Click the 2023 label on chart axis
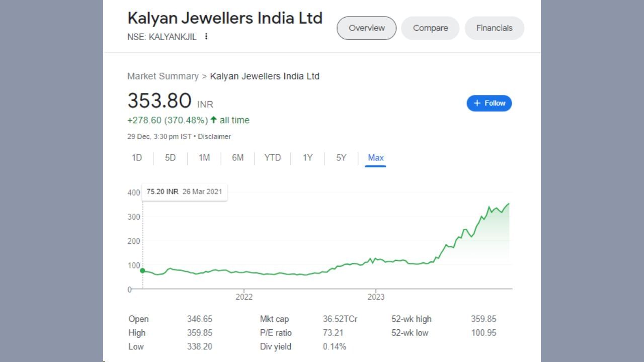This screenshot has width=644, height=362. pyautogui.click(x=376, y=297)
